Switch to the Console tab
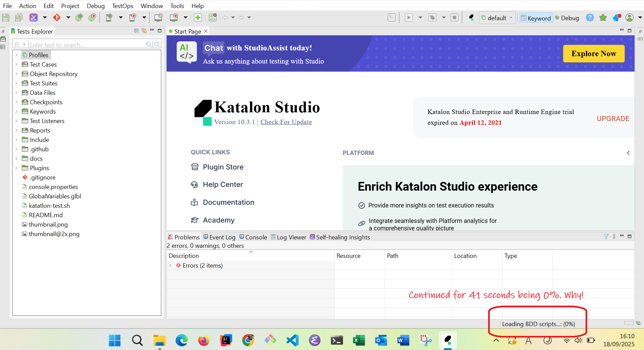The image size is (644, 350). pyautogui.click(x=253, y=237)
